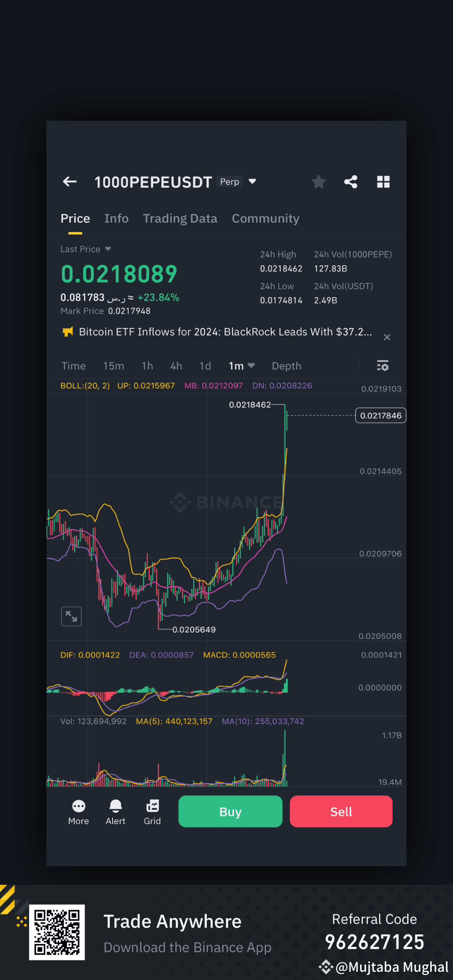
Task: Tap the BOLL DN: 0.0208226 value
Action: (282, 386)
